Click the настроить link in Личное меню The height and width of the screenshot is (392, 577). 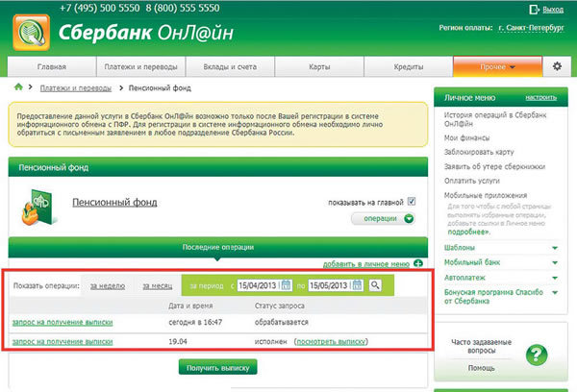(540, 97)
